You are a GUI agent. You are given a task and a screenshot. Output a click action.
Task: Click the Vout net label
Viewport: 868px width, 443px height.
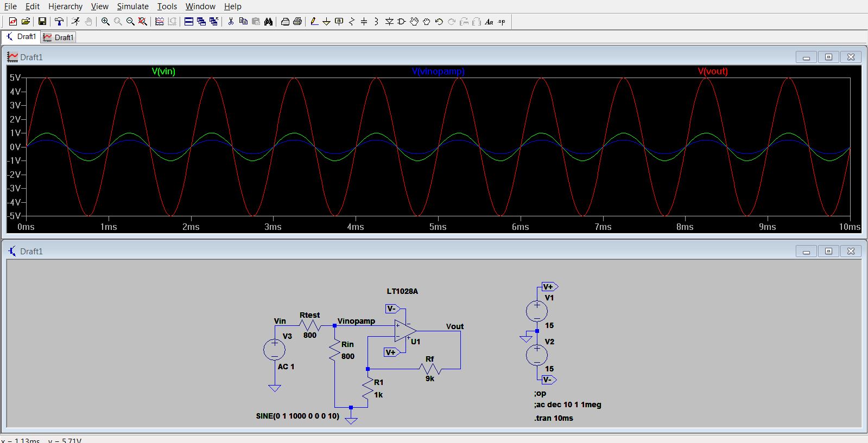point(455,326)
